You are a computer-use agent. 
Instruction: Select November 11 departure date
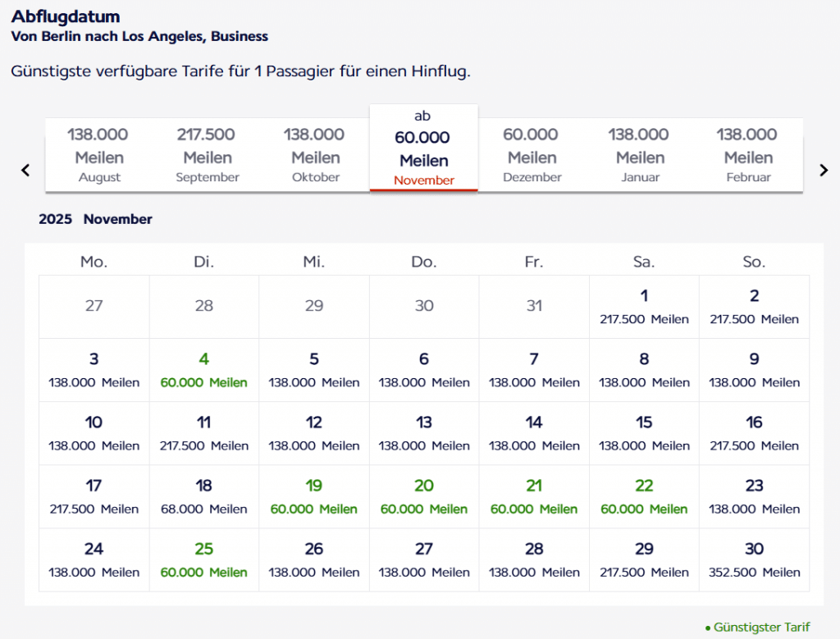click(204, 433)
